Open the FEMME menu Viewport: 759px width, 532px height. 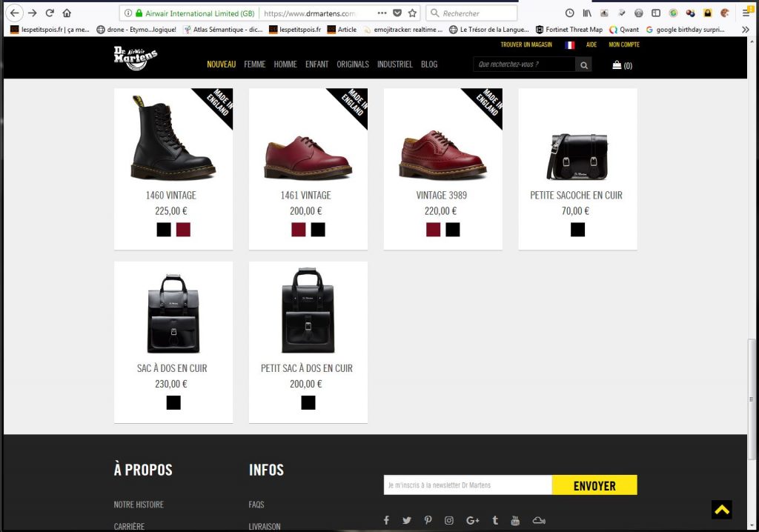tap(255, 64)
